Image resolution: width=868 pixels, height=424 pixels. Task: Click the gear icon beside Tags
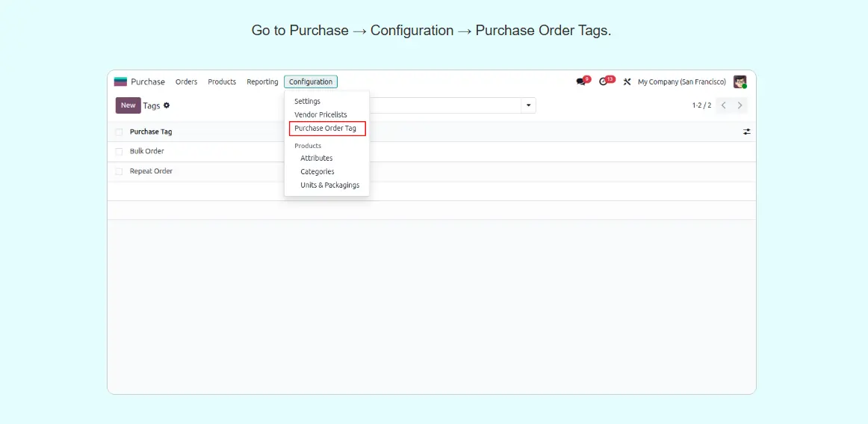coord(167,105)
